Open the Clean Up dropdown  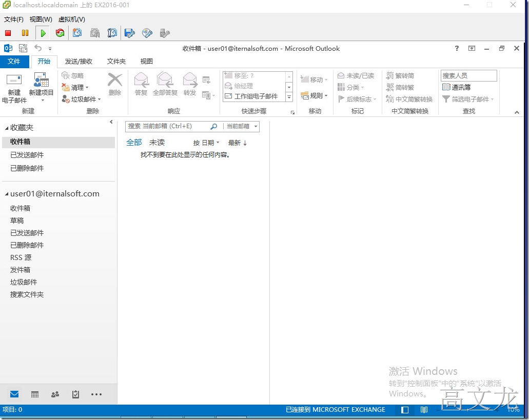(x=75, y=88)
